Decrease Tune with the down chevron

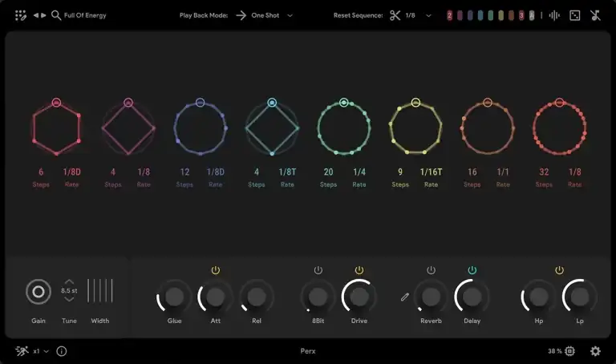click(x=69, y=299)
